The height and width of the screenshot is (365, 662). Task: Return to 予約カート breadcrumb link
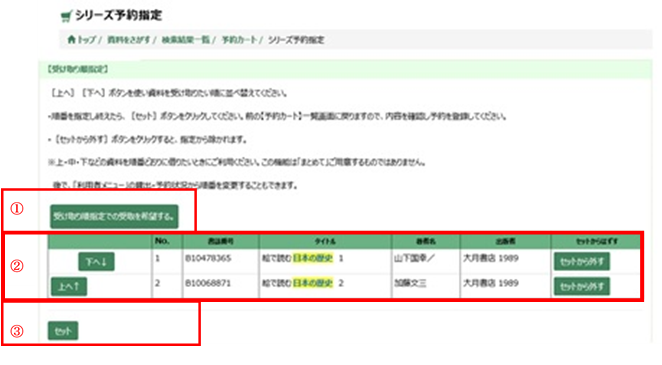pyautogui.click(x=239, y=40)
